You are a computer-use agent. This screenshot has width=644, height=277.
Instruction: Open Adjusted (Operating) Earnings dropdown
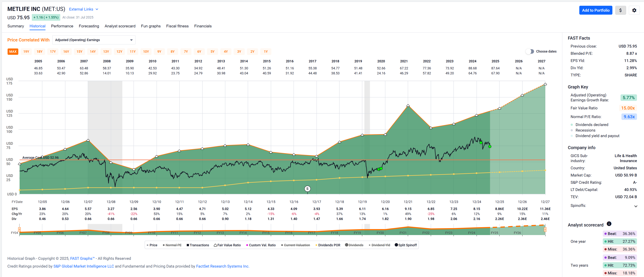(94, 40)
